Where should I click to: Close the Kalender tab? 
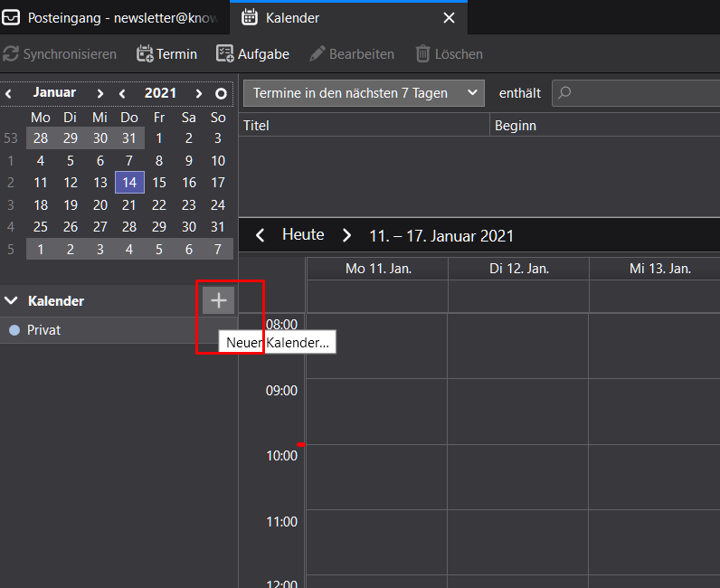pos(449,18)
